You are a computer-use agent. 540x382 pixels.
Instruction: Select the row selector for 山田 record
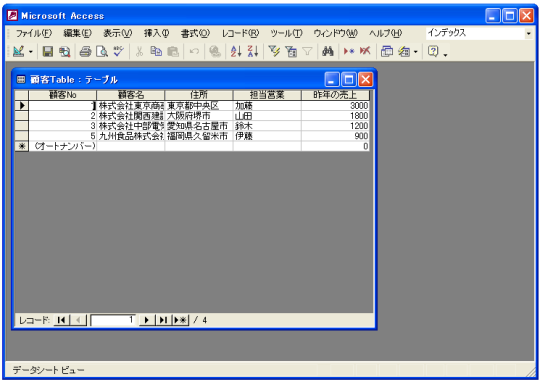[21, 116]
